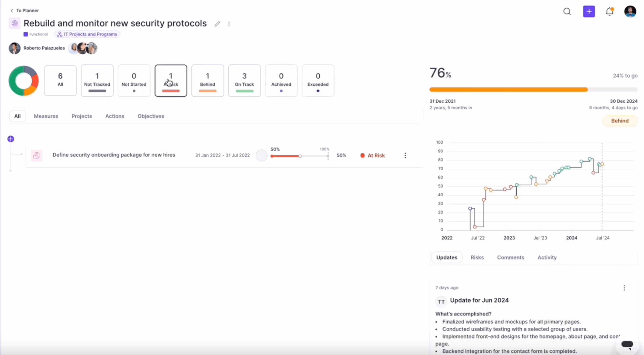Screen dimensions: 644x355
Task: Toggle the Not Tracked filter card
Action: point(97,80)
